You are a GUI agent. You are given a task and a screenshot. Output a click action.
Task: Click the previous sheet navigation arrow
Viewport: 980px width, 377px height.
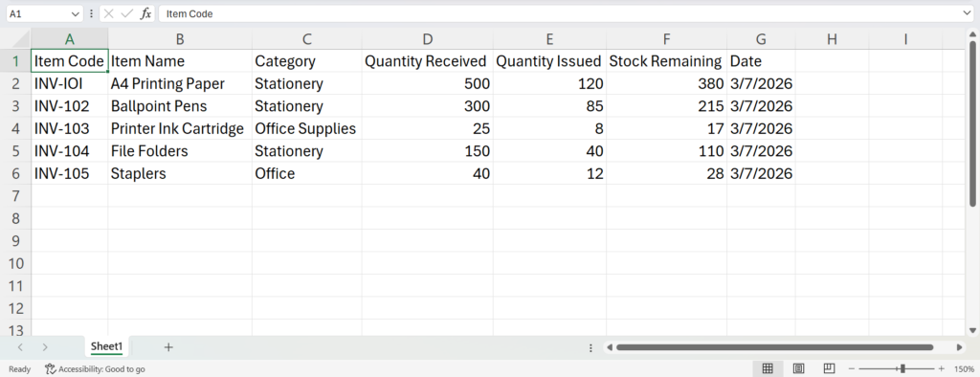pyautogui.click(x=21, y=347)
